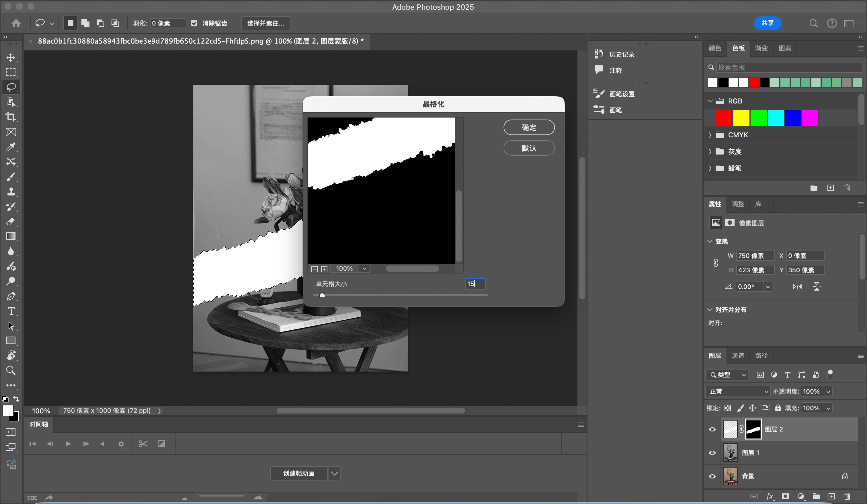This screenshot has width=867, height=504.
Task: Select the Eyedropper tool
Action: [x=11, y=147]
